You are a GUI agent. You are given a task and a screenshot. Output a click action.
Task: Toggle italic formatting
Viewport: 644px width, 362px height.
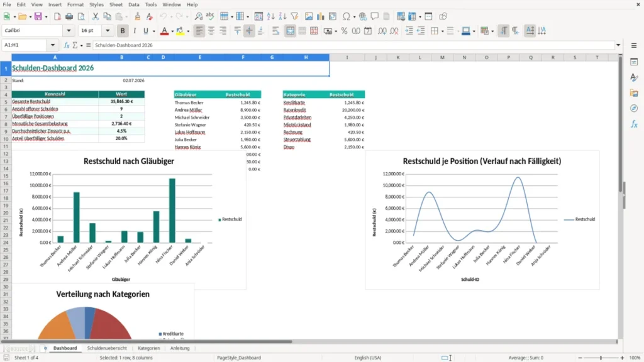coord(135,31)
